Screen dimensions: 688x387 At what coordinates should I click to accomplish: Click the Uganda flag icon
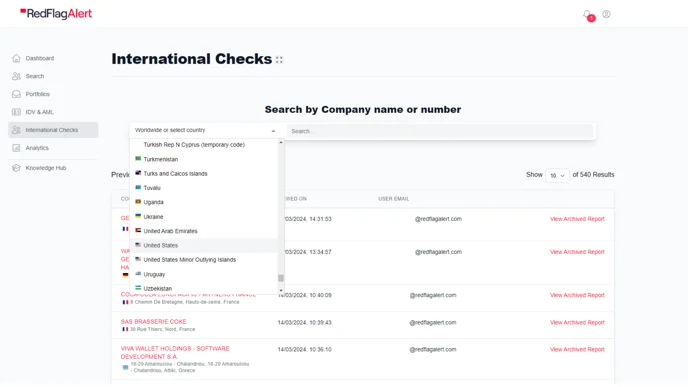click(x=138, y=202)
